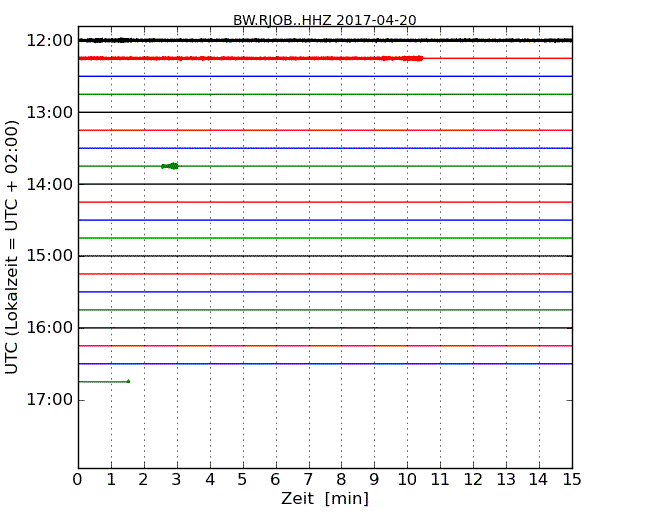Click the x-axis tick label 13
Screen dimensions: 650x520
tap(506, 480)
